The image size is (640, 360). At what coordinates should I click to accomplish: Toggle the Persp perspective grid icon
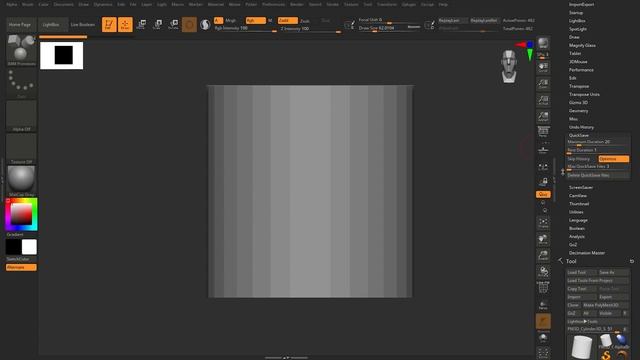pyautogui.click(x=543, y=132)
